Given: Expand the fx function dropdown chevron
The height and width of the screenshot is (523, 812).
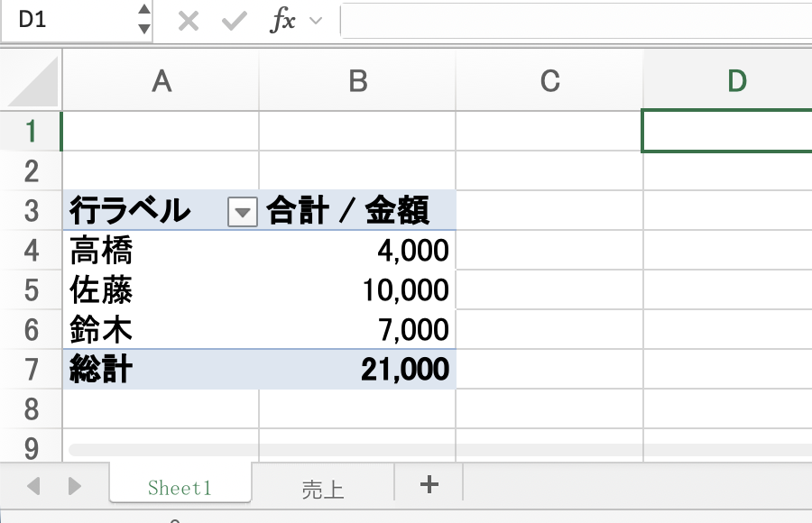Looking at the screenshot, I should (x=316, y=22).
